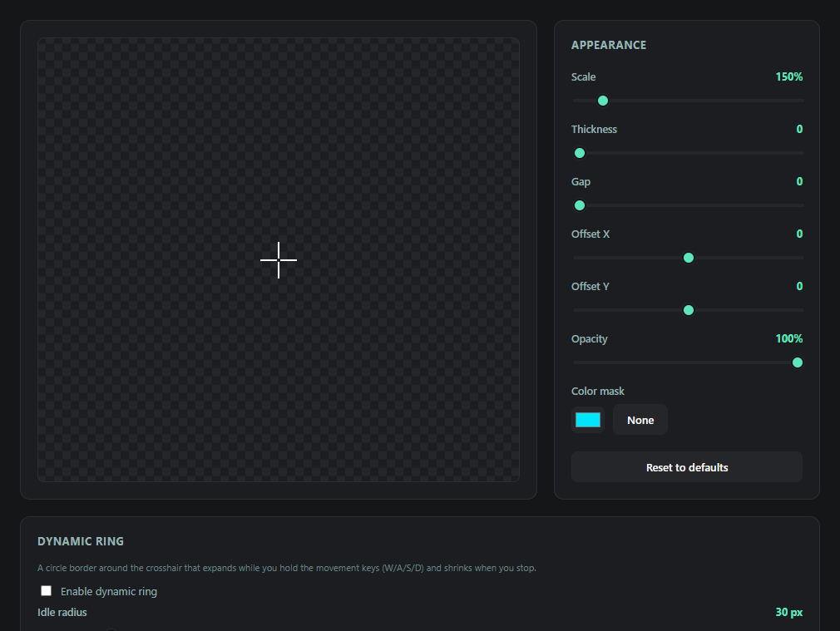Click Reset to defaults button
Screen dimensions: 840x631
click(x=687, y=467)
